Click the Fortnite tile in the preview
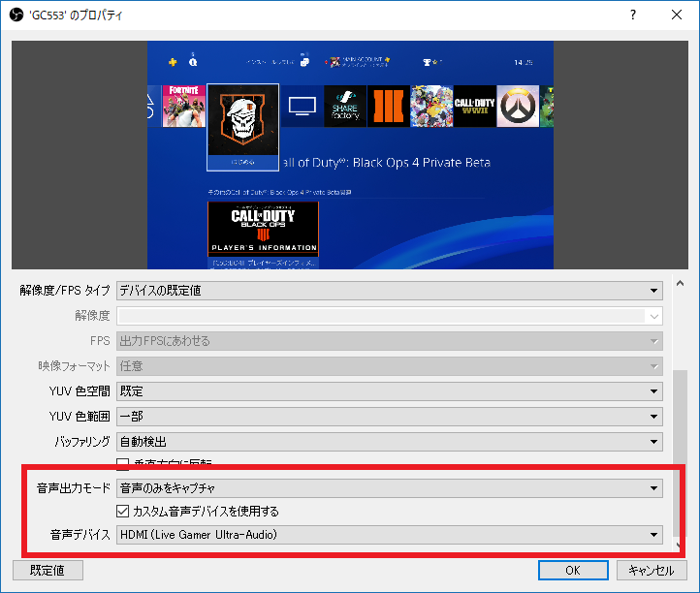This screenshot has height=593, width=700. click(x=184, y=107)
